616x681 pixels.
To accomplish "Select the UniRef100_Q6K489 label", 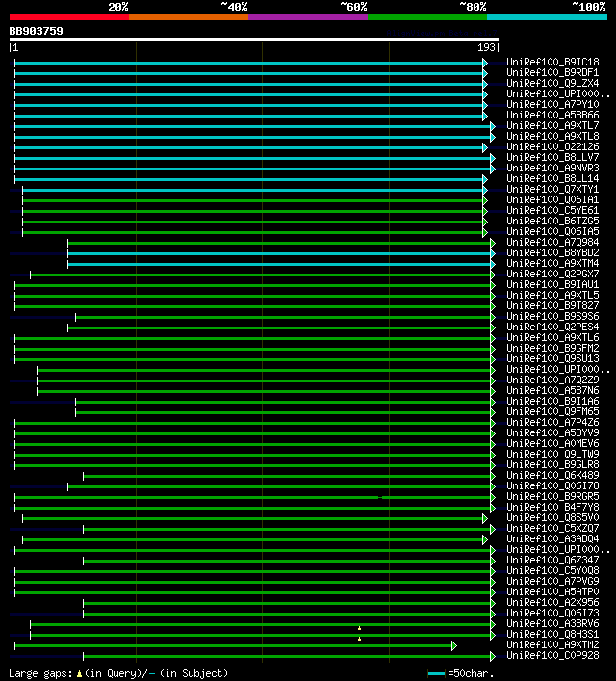I will (x=552, y=476).
